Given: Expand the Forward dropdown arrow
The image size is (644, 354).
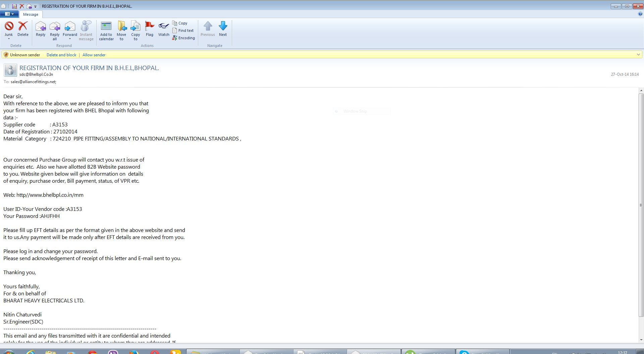Looking at the screenshot, I should (x=70, y=39).
